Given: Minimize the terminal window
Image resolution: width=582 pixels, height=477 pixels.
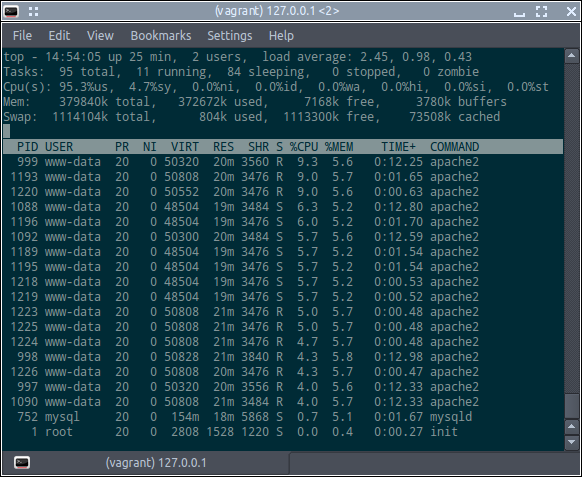Looking at the screenshot, I should tap(519, 12).
